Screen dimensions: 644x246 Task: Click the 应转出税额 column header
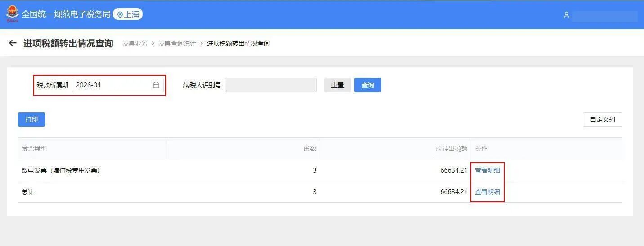coord(452,149)
